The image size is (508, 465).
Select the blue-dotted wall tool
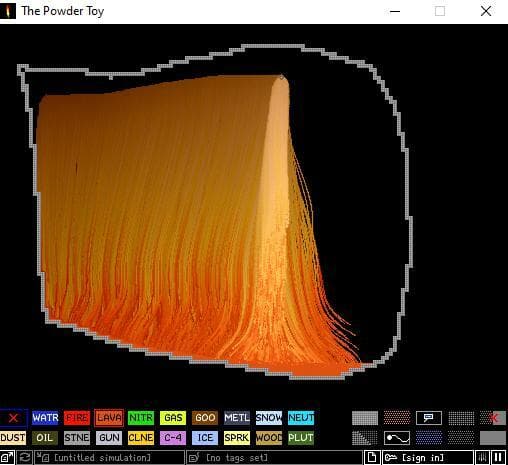429,438
